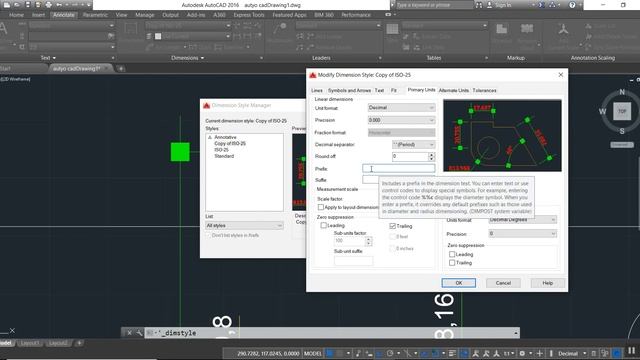Click OK in Modify Dimension Style dialog
Screen dimensions: 640x360
459,283
